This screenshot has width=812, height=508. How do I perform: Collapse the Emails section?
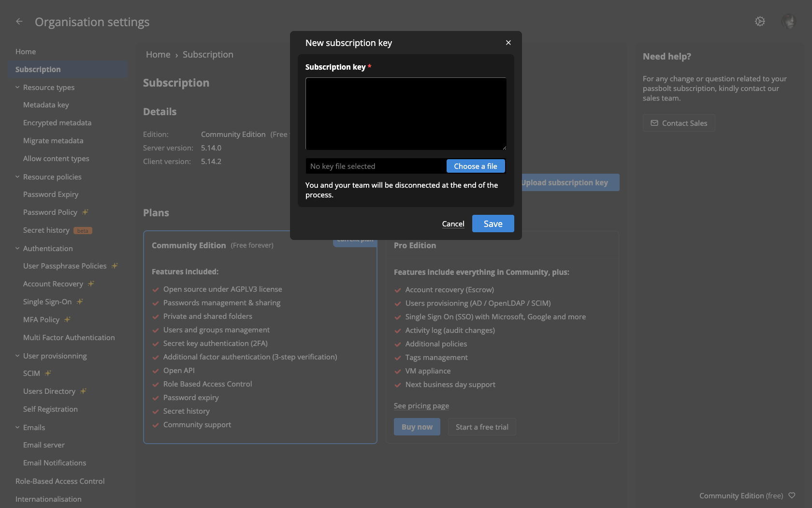click(x=17, y=427)
